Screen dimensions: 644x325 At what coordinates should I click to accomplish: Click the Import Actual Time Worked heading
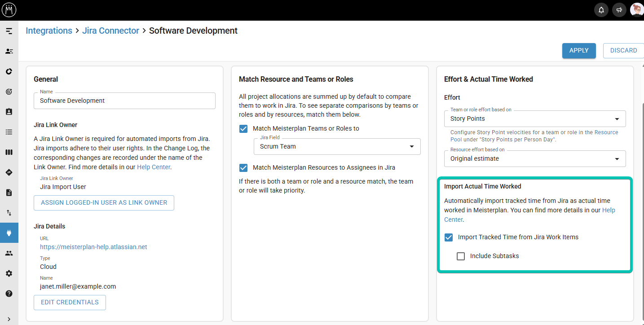pyautogui.click(x=483, y=186)
